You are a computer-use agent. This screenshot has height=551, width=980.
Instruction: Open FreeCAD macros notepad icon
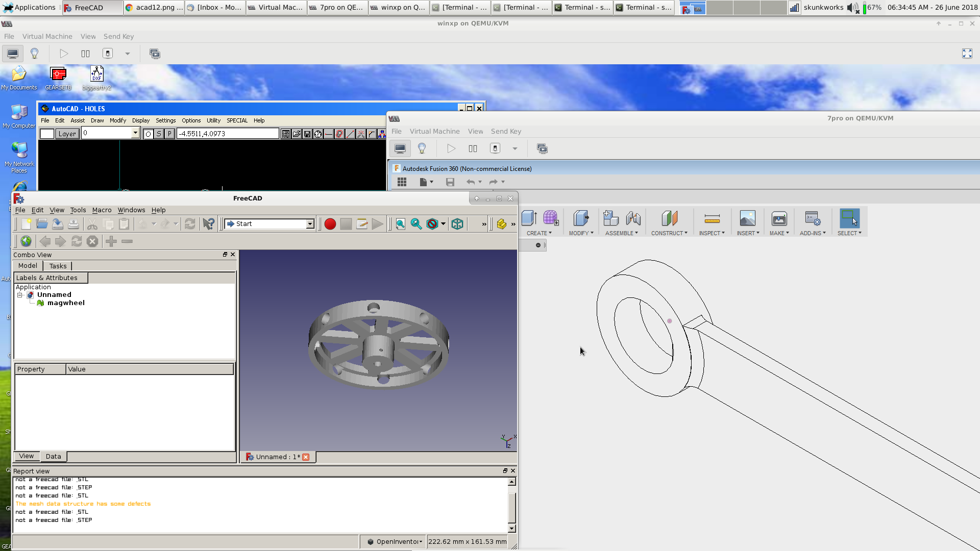tap(362, 224)
